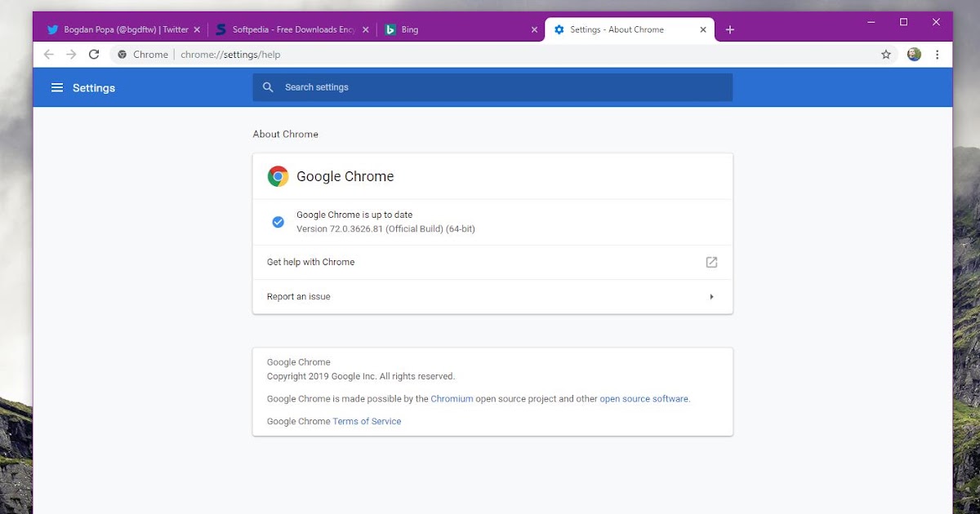Click the settings gear tab favicon
The height and width of the screenshot is (514, 980).
coord(559,29)
